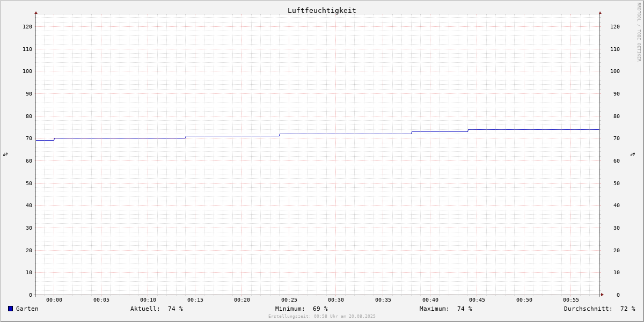Click the 00:40 time axis label
644x322 pixels.
[430, 300]
